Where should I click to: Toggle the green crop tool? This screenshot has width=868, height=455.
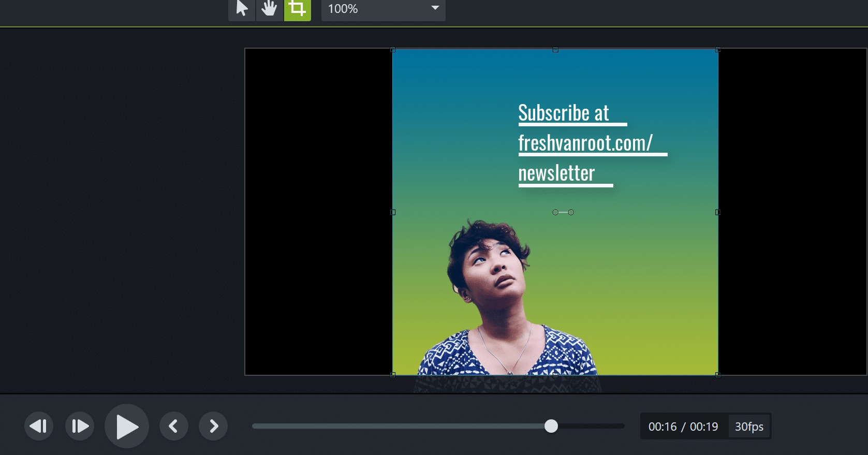[297, 9]
